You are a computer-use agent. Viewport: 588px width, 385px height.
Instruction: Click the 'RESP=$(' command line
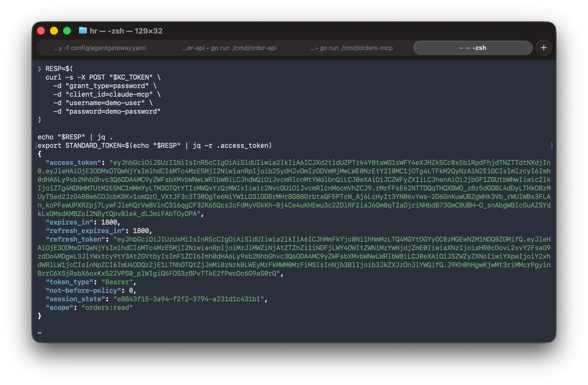point(59,69)
